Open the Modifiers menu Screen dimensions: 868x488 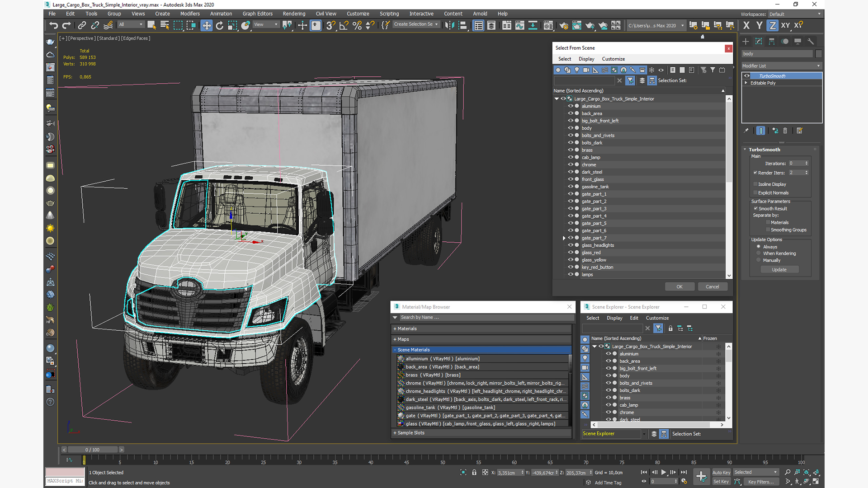click(x=190, y=14)
